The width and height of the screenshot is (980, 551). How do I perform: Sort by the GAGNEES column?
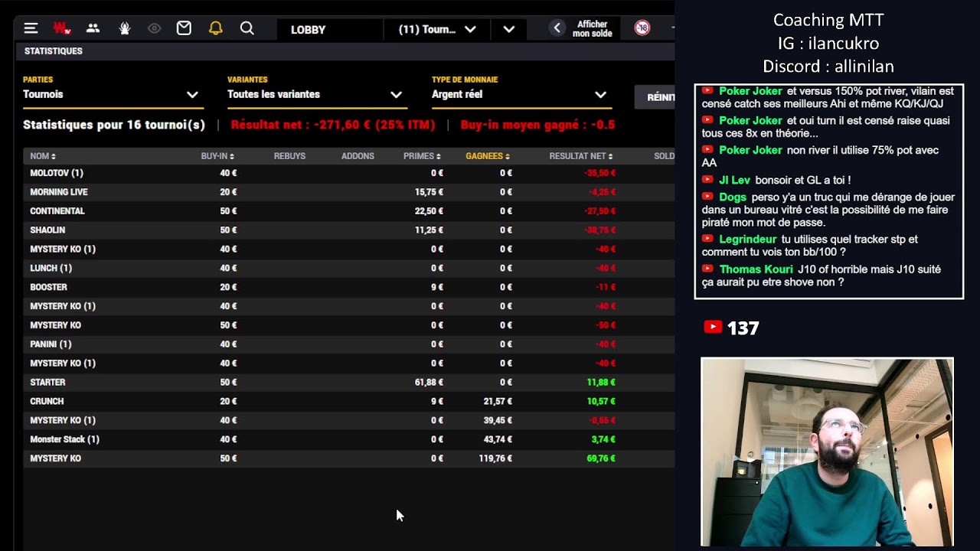[x=488, y=156]
